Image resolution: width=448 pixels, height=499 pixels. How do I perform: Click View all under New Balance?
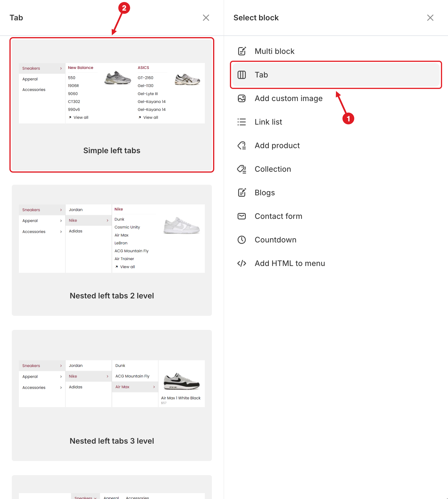[x=79, y=117]
